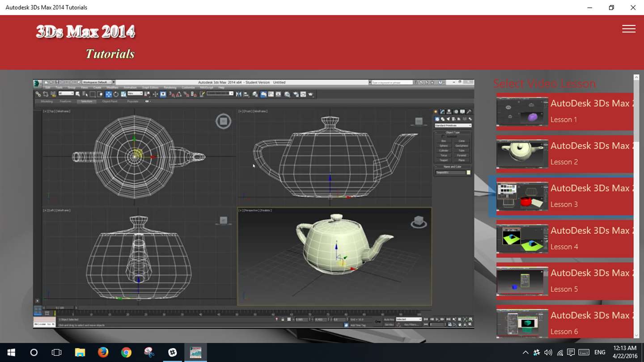The image size is (644, 362).
Task: Open the Named Selection Sets dropdown
Action: pyautogui.click(x=220, y=93)
